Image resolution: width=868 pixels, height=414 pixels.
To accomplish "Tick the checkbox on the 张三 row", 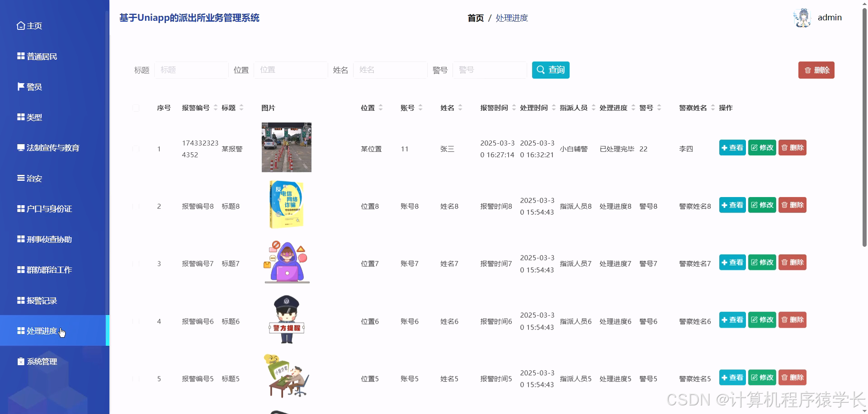I will [136, 149].
